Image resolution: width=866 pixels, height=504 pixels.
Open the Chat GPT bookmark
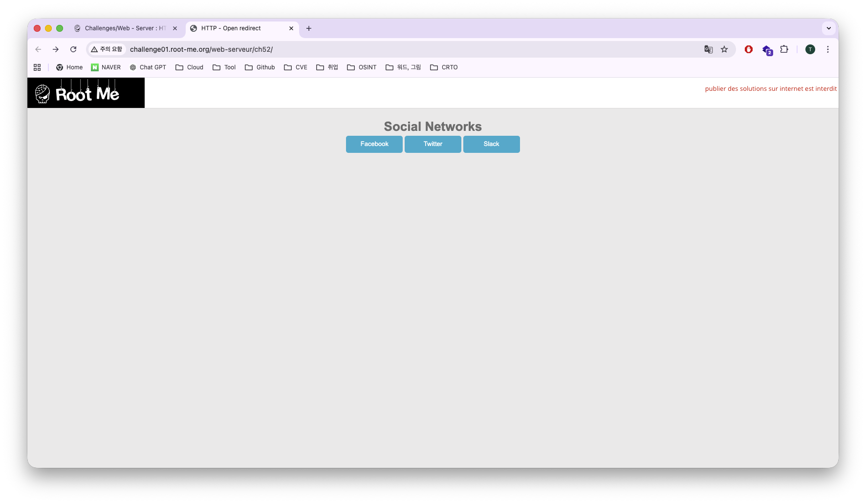pos(148,67)
